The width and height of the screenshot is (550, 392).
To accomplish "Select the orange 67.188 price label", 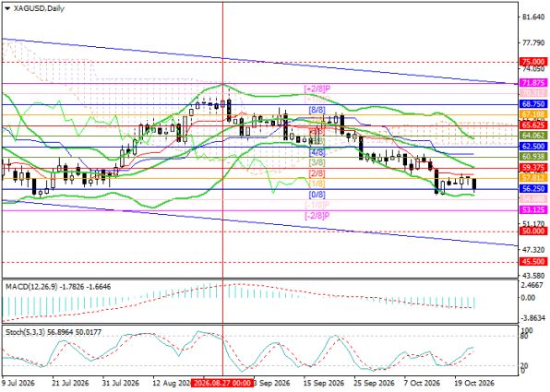I will (533, 114).
